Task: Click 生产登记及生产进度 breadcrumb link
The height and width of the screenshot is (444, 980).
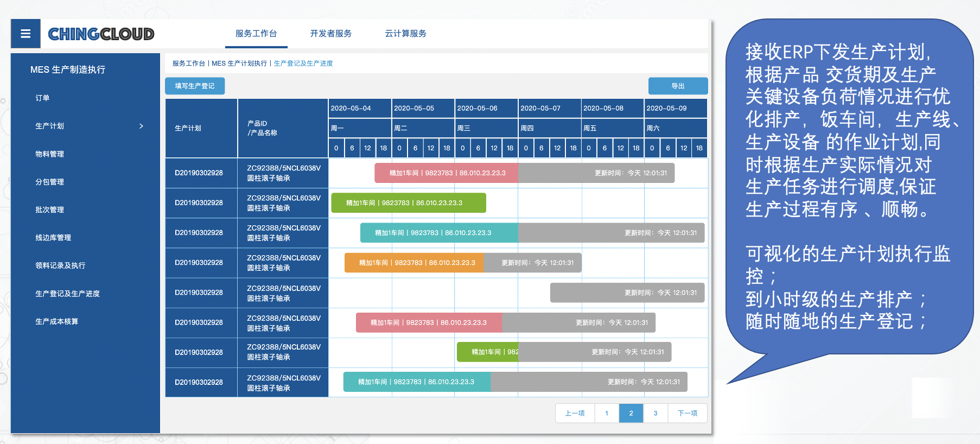Action: pos(303,64)
